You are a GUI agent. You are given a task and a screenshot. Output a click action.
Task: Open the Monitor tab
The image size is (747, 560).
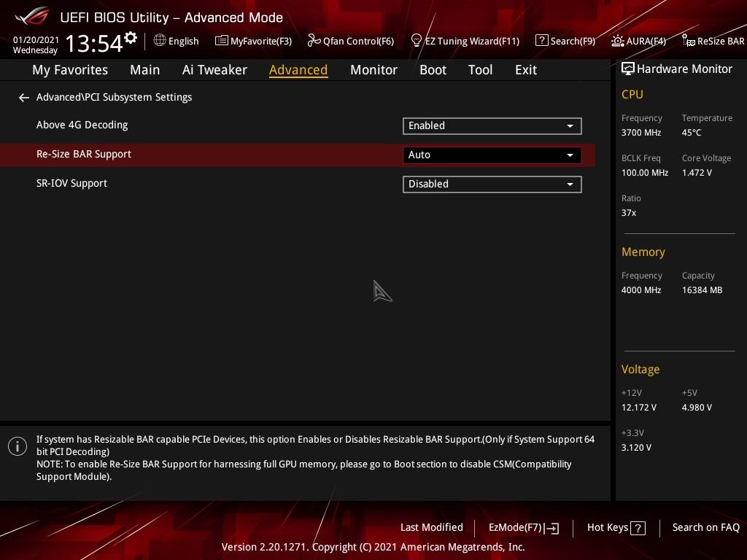(373, 70)
